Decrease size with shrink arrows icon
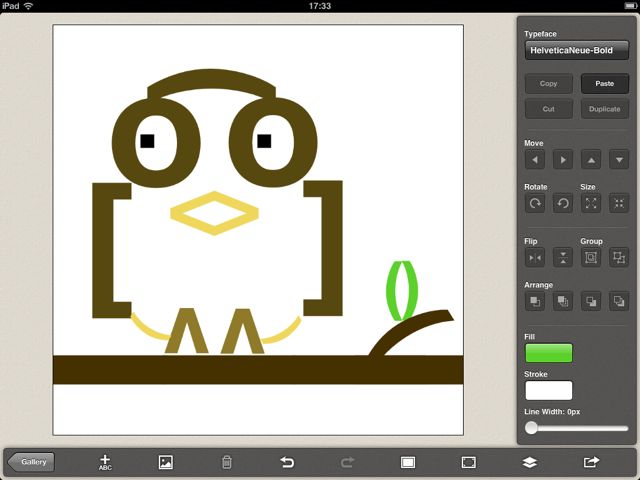640x480 pixels. pos(619,203)
